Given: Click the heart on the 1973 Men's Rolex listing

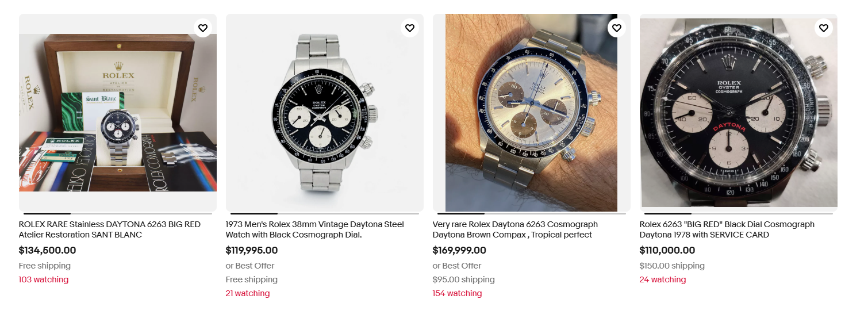Looking at the screenshot, I should 409,28.
